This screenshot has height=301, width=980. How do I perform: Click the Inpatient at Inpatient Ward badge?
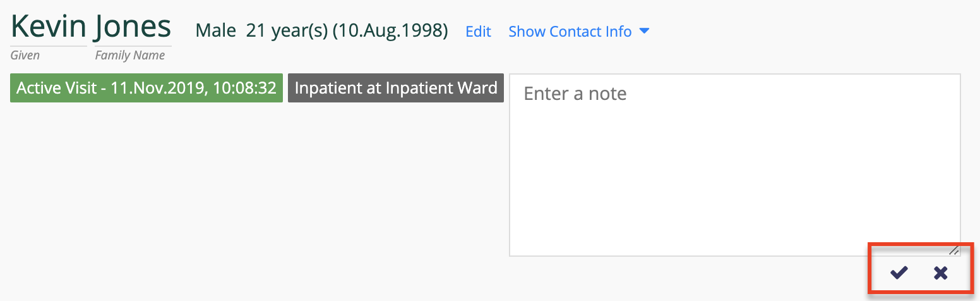point(395,88)
